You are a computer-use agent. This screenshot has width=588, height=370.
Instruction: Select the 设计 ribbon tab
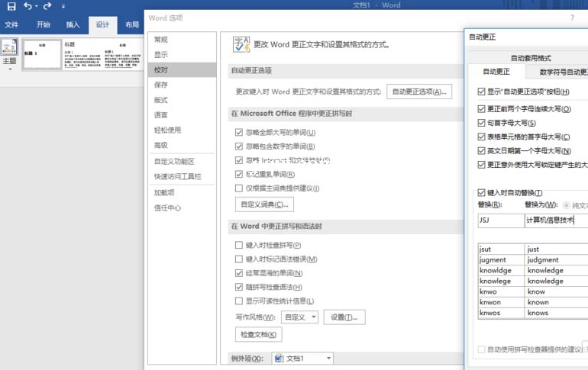point(102,24)
